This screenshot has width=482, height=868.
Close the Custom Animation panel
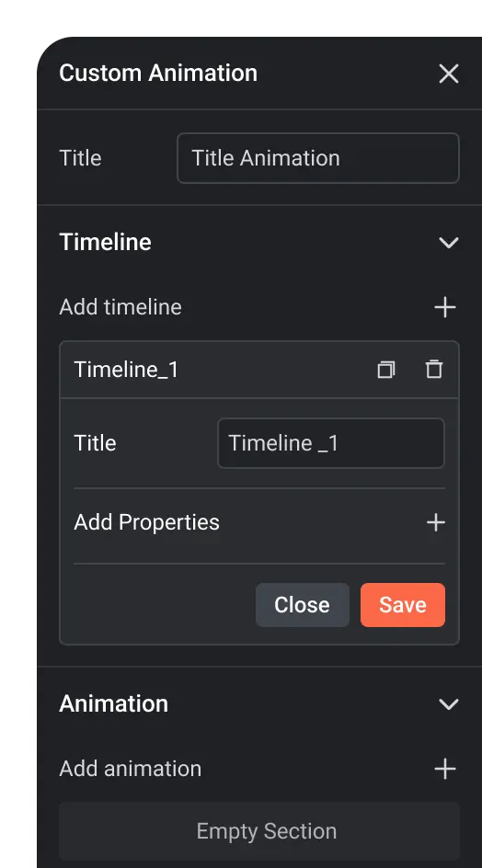[448, 73]
